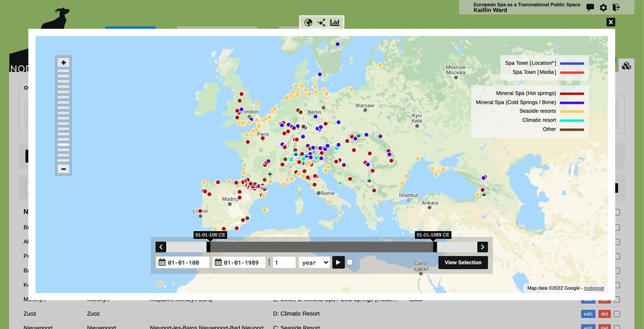
Task: Select the checkbox in the Nieuwpoort row
Action: coord(617,327)
